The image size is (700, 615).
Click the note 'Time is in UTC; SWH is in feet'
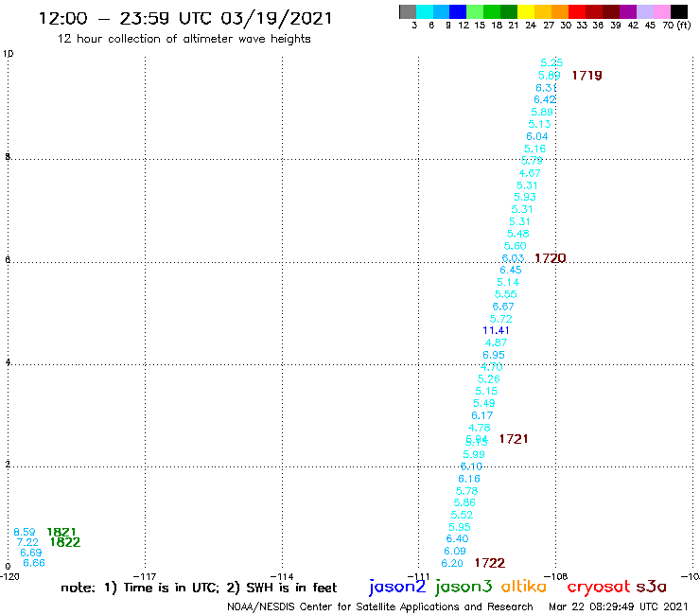pos(199,588)
